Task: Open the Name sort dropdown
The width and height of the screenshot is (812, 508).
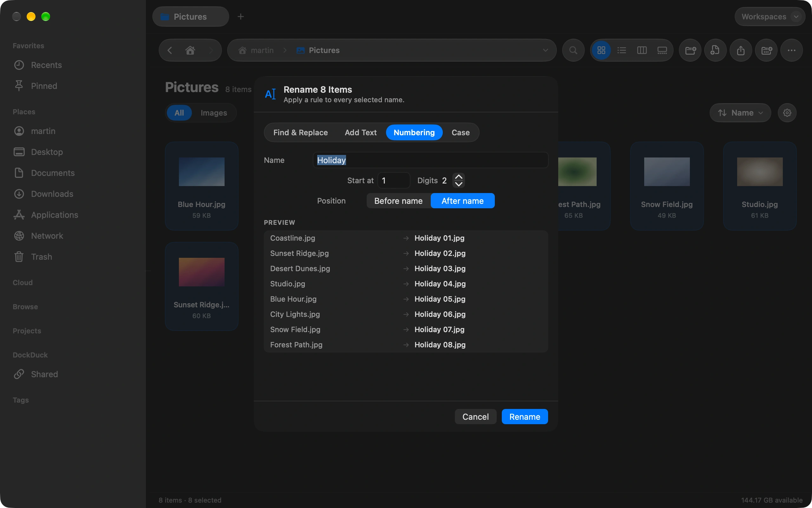Action: [x=740, y=112]
